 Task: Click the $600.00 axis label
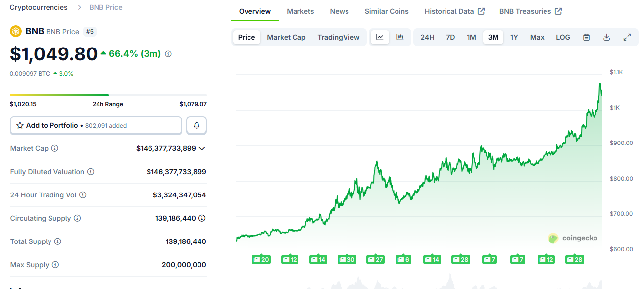(x=621, y=249)
